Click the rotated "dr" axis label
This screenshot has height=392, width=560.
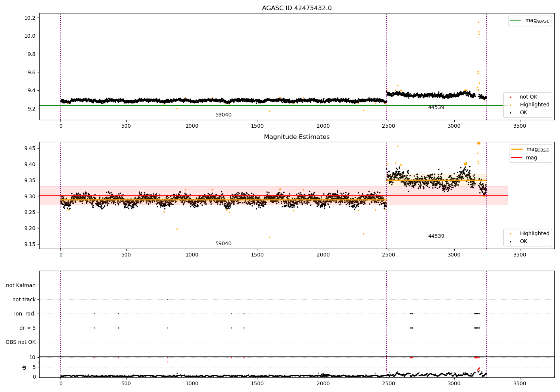(x=24, y=367)
